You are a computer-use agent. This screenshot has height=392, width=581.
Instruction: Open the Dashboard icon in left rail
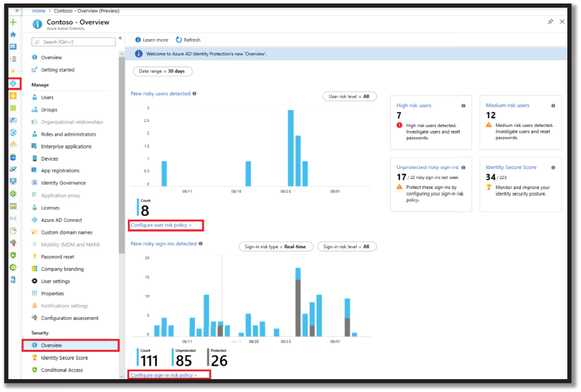pyautogui.click(x=13, y=46)
